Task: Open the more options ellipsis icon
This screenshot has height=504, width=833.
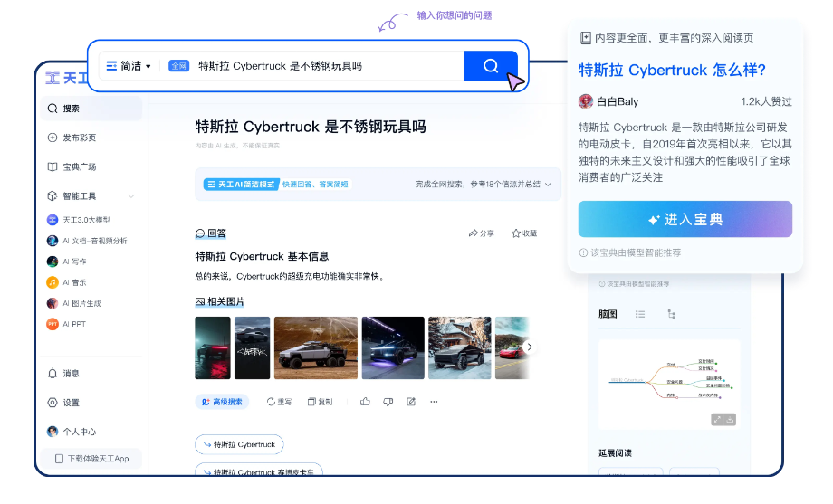Action: click(x=434, y=402)
